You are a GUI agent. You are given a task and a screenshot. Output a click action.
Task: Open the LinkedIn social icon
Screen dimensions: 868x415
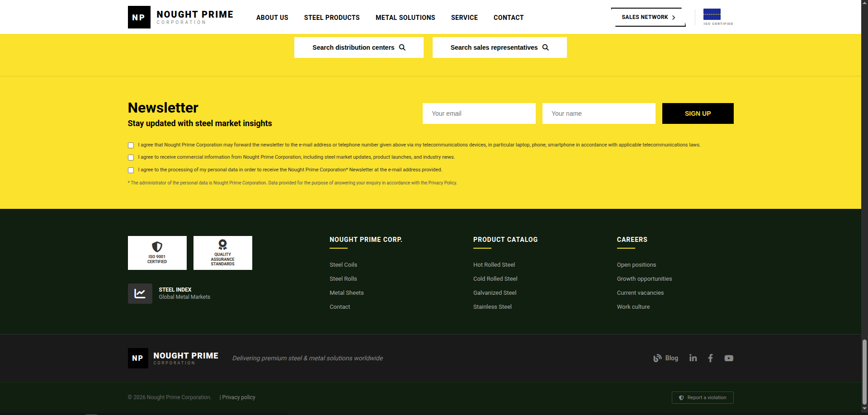pos(693,358)
